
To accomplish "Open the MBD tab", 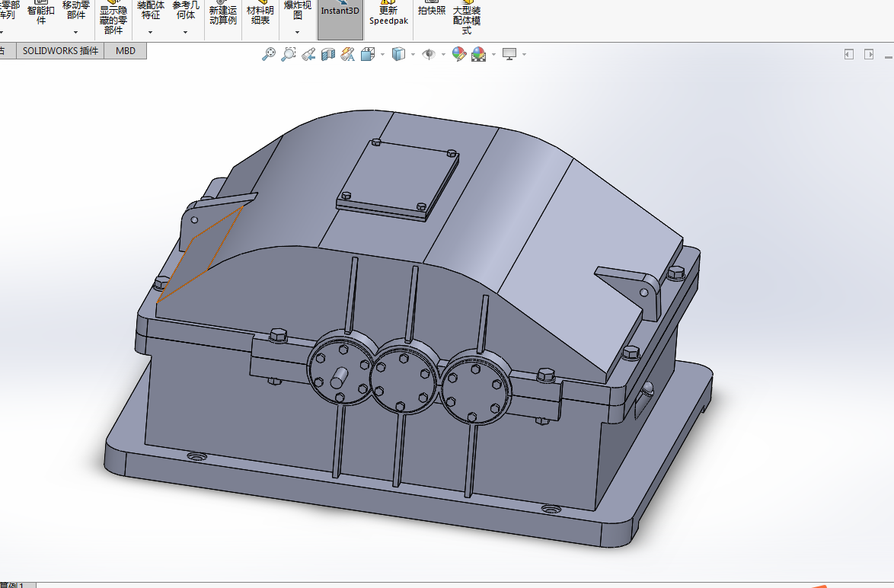I will coord(126,51).
